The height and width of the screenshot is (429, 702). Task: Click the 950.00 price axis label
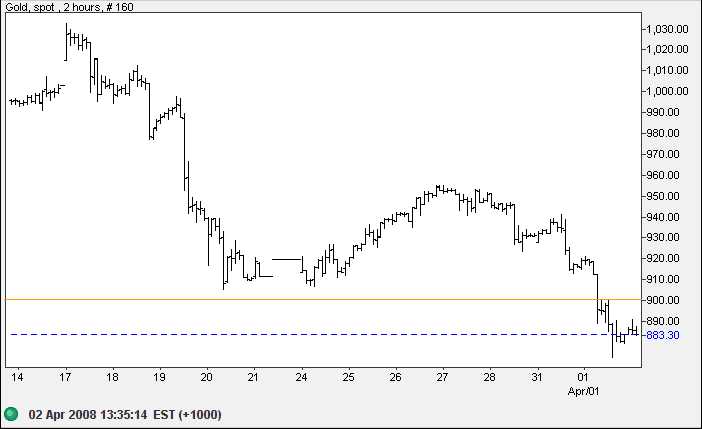pyautogui.click(x=663, y=196)
